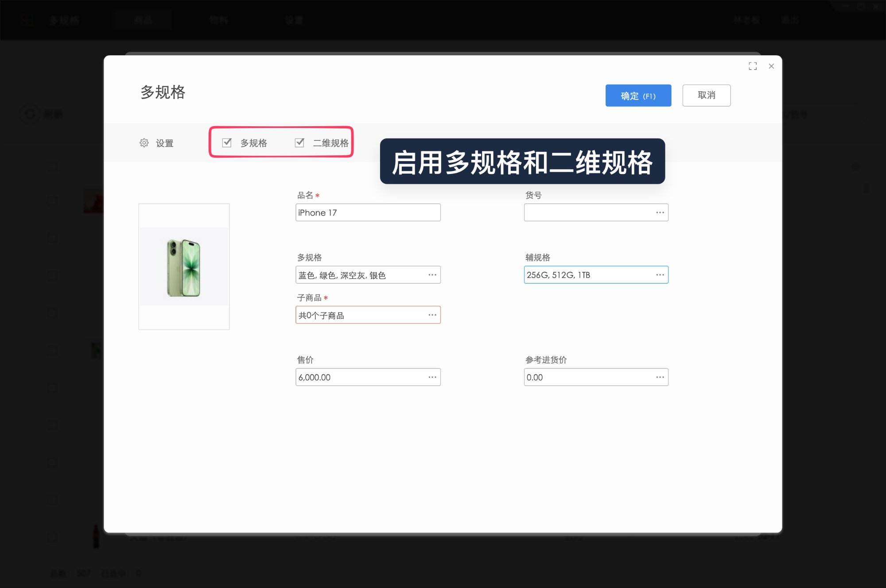886x588 pixels.
Task: Expand the 多规格 value list via ellipsis
Action: [x=432, y=275]
